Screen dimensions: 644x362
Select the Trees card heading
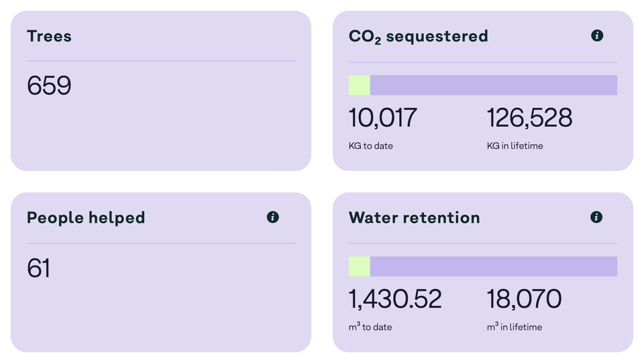pyautogui.click(x=49, y=36)
